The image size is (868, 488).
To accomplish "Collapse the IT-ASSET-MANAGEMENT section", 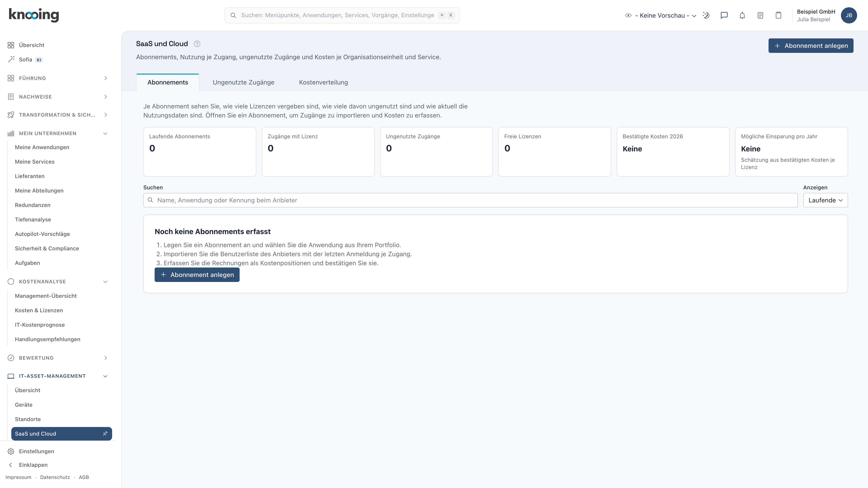I will [58, 376].
